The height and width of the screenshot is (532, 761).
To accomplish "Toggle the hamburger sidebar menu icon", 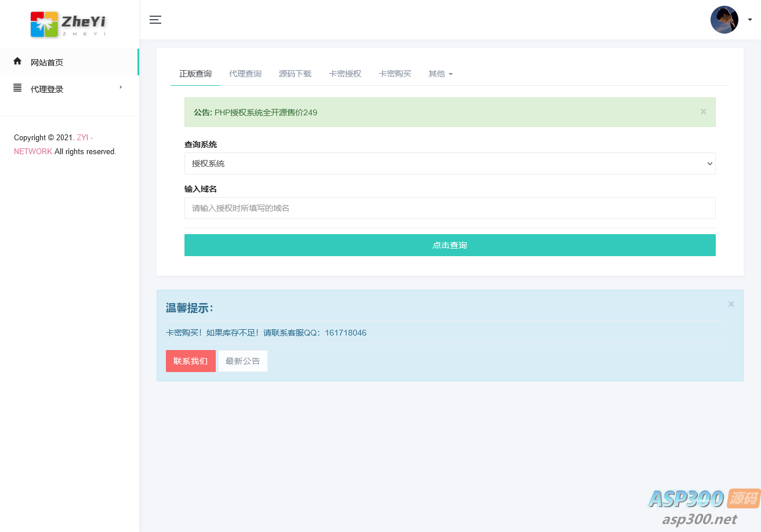I will pyautogui.click(x=155, y=20).
